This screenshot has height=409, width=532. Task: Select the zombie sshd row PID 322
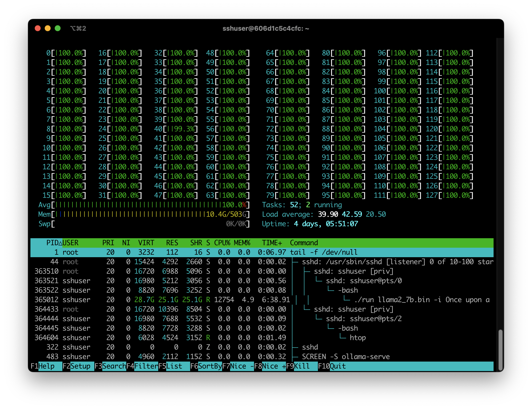[262, 347]
